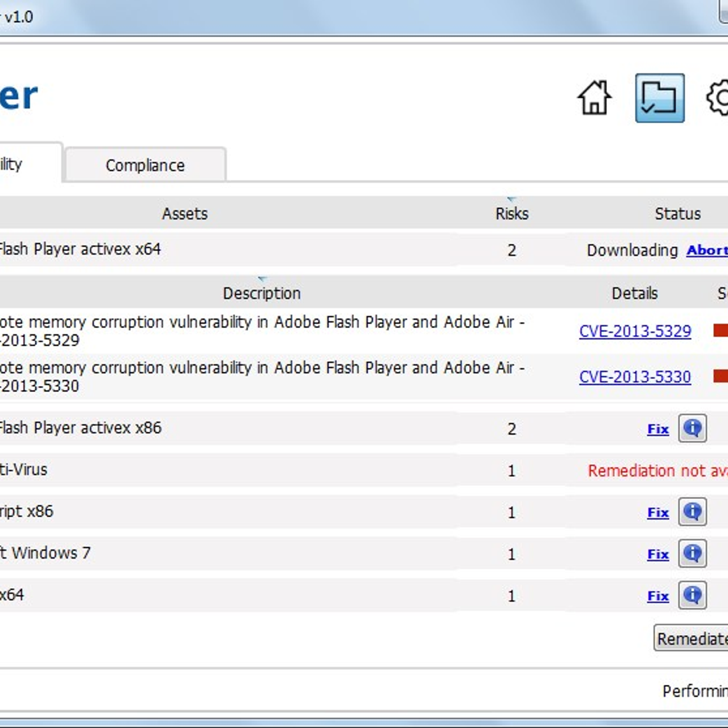Sort by the Risks column header

(512, 213)
